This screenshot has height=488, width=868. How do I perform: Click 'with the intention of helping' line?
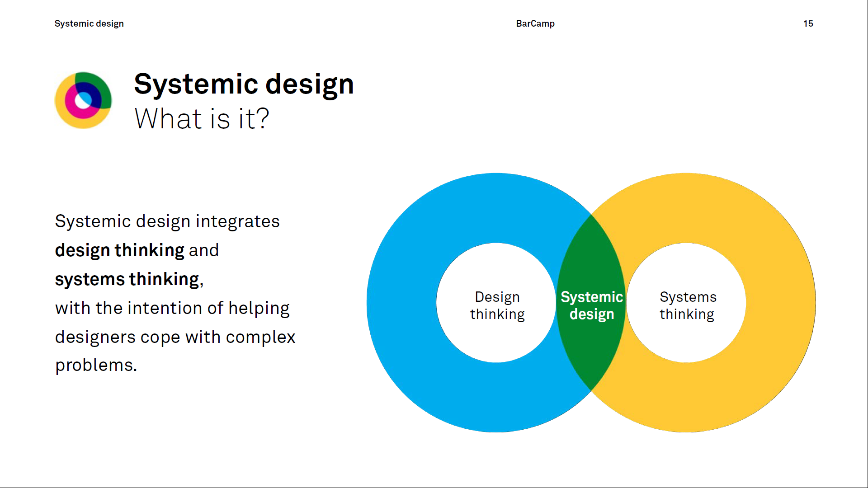172,308
